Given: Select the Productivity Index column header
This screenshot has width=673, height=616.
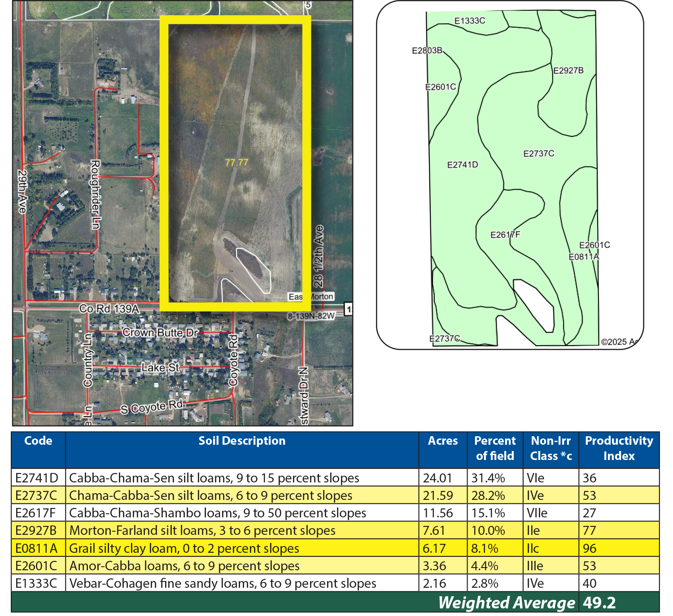Looking at the screenshot, I should tap(619, 448).
